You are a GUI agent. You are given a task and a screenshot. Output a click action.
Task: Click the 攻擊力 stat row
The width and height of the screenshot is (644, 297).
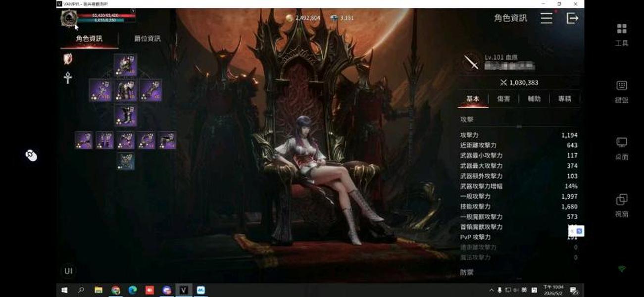click(x=519, y=135)
